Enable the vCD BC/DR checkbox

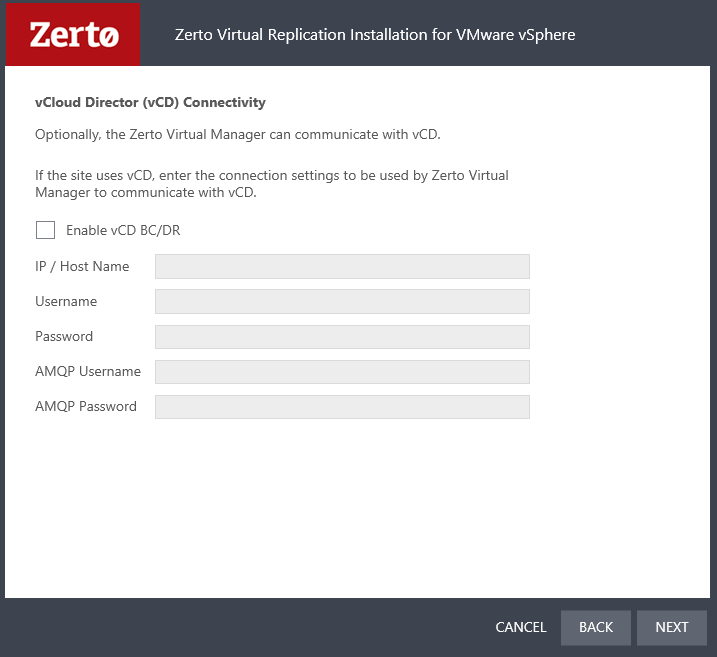[x=45, y=230]
